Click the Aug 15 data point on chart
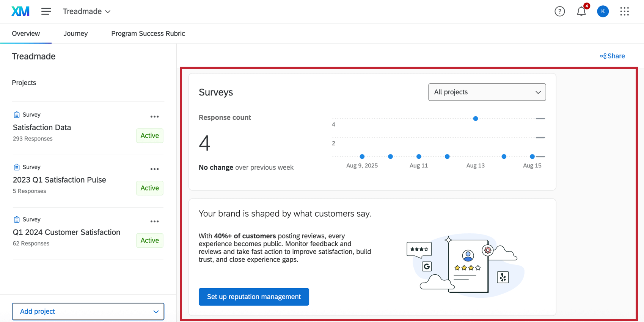 point(532,156)
